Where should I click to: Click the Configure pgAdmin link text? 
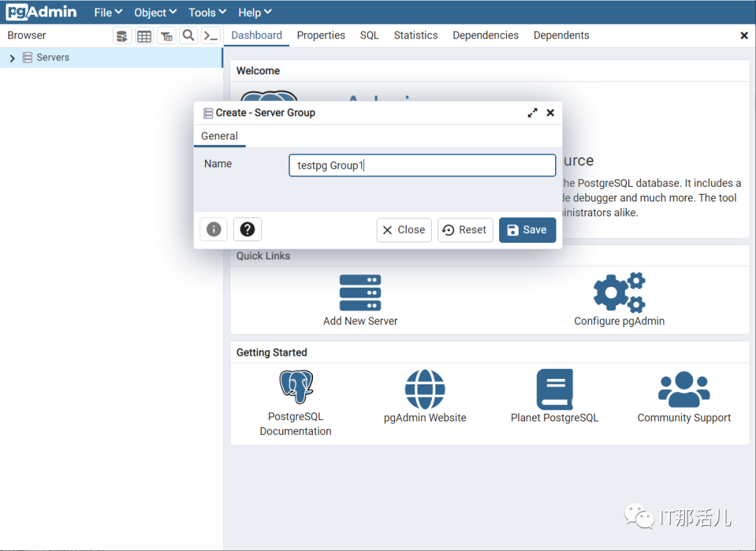[619, 321]
